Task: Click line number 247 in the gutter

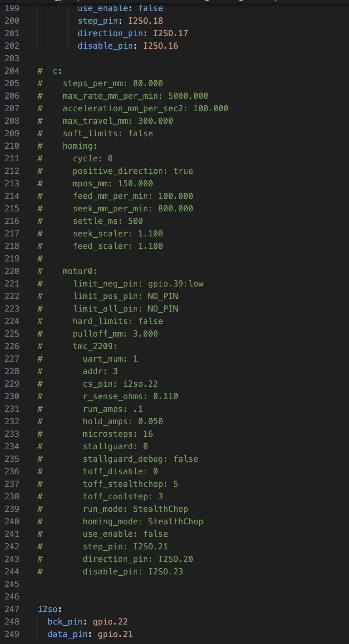Action: tap(12, 609)
